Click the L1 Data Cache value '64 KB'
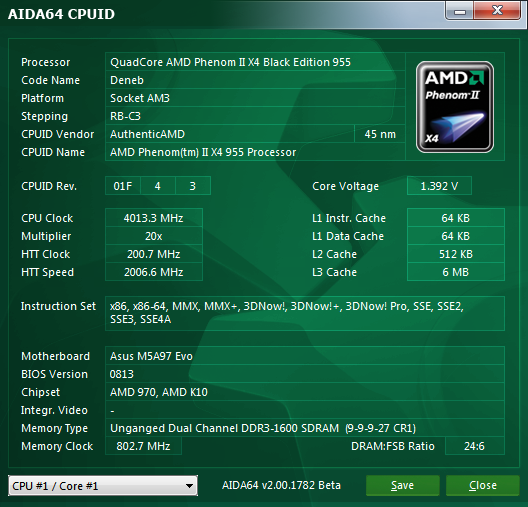 click(x=456, y=236)
